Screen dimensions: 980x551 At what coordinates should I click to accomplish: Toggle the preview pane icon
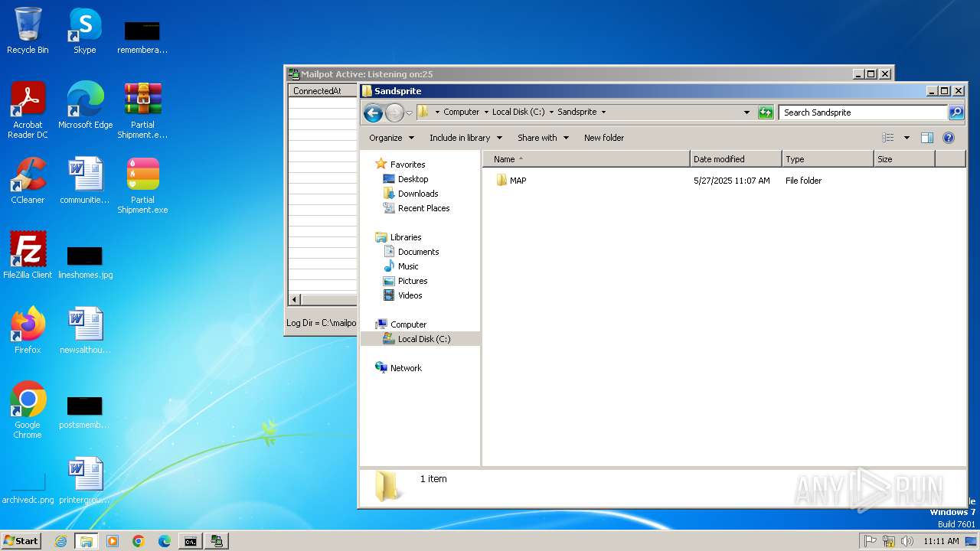(927, 138)
